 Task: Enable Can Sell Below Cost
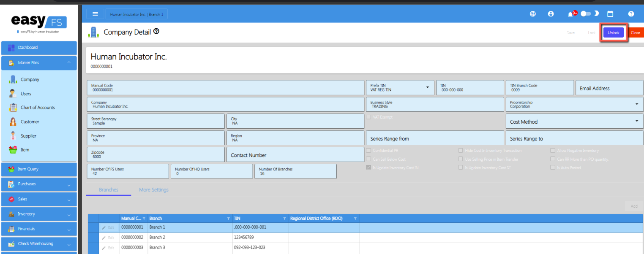coord(369,159)
